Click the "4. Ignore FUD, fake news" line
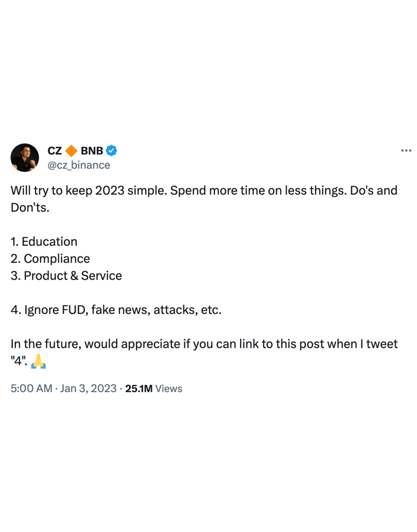 click(x=116, y=310)
